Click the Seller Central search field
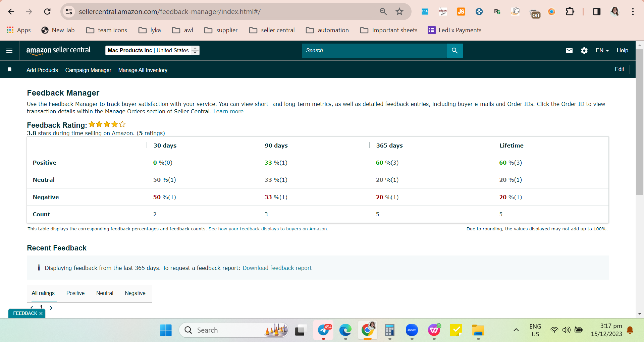This screenshot has height=342, width=644. pyautogui.click(x=374, y=51)
